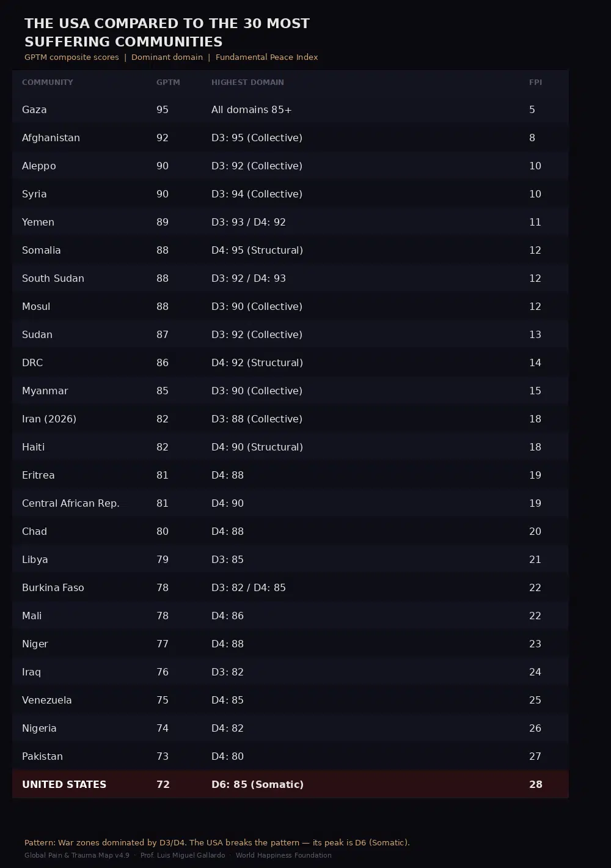This screenshot has height=868, width=611.
Task: Click 'All domains 85+' in Gaza row
Action: coord(251,110)
